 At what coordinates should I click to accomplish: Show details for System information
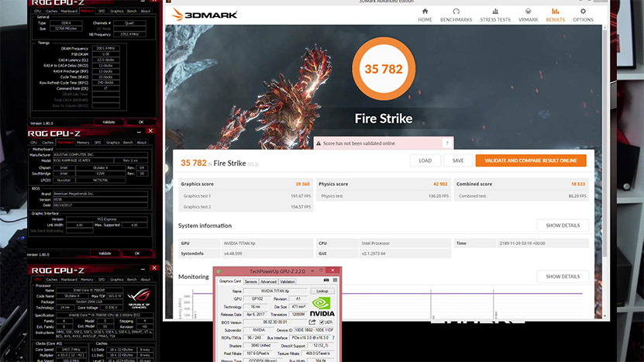tap(563, 226)
